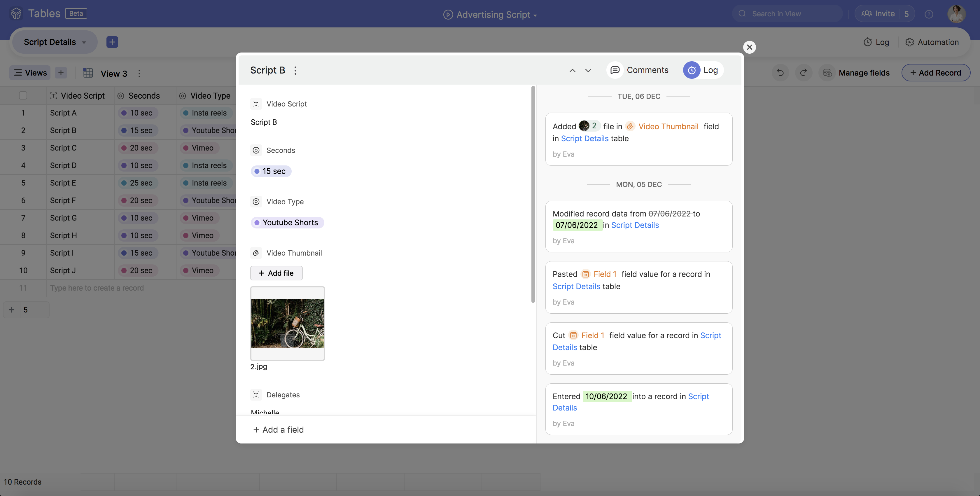Click the Add file button
980x496 pixels.
[x=276, y=273]
